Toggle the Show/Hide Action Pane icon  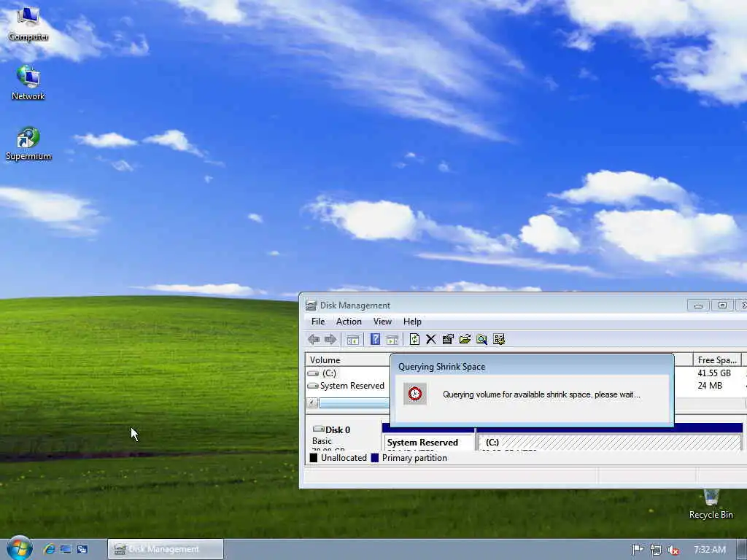tap(392, 340)
